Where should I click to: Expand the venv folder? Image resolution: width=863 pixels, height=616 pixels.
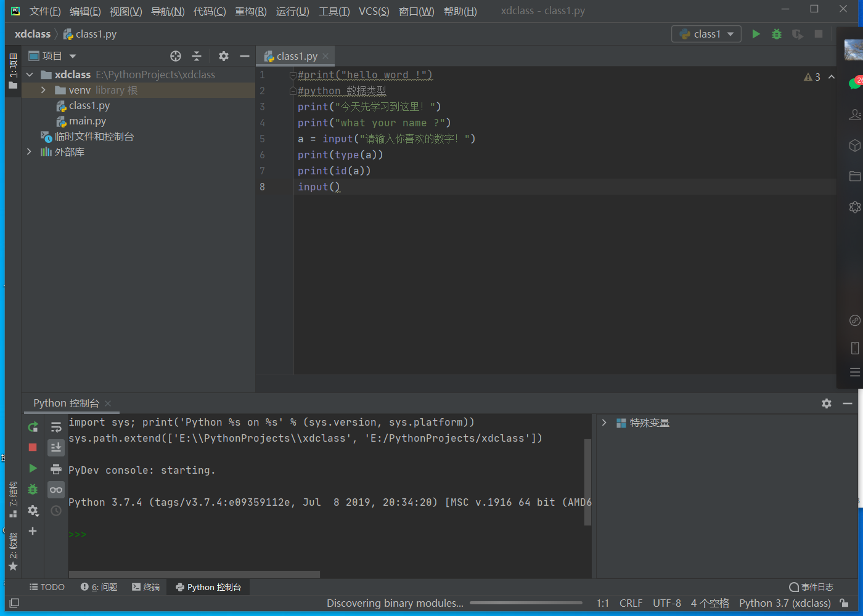pos(43,90)
